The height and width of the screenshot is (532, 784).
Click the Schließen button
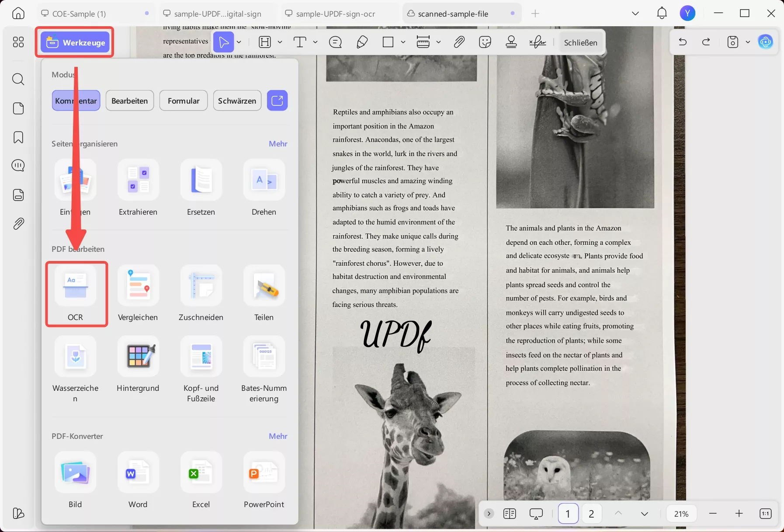580,43
